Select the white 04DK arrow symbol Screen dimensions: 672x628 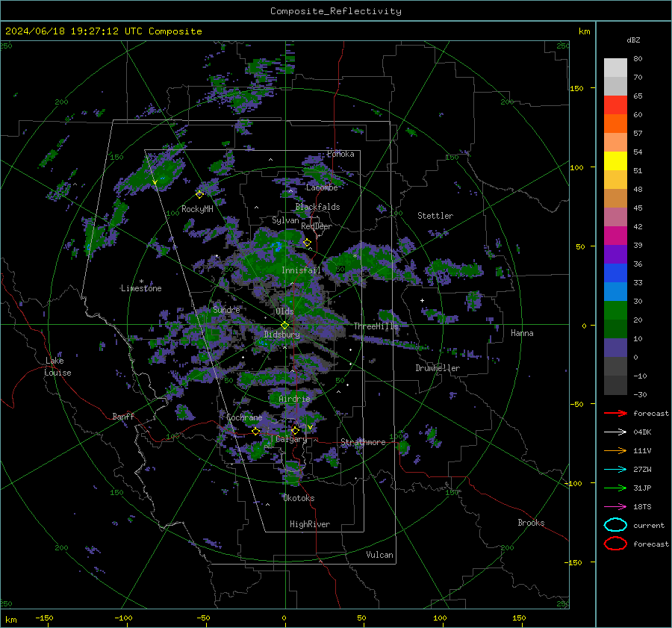point(615,432)
